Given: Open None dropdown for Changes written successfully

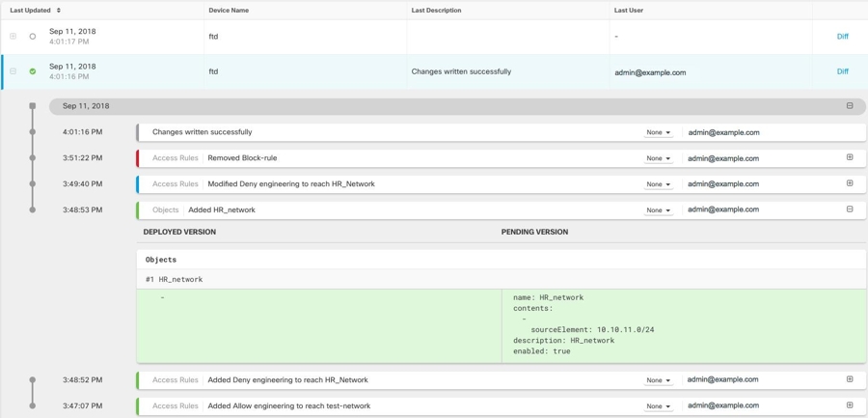Looking at the screenshot, I should [659, 132].
